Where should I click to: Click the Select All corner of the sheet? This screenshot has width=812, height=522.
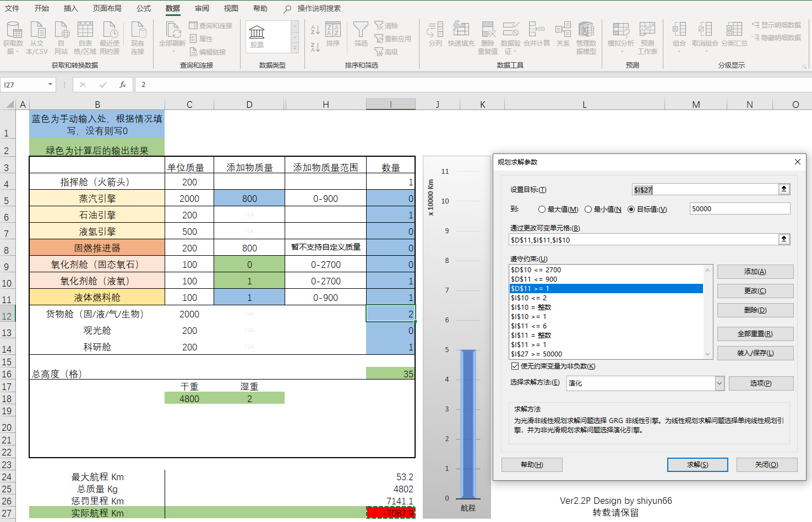coord(8,104)
